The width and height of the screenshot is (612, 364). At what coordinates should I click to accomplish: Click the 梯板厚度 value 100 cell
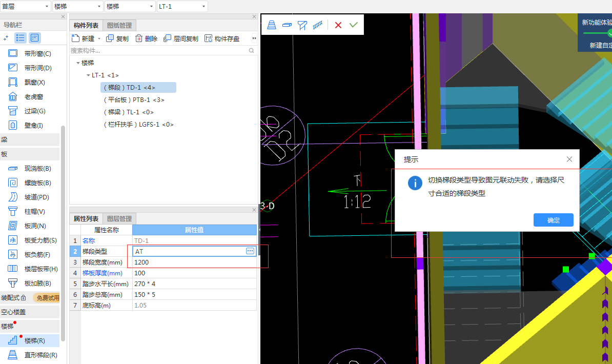coord(194,273)
